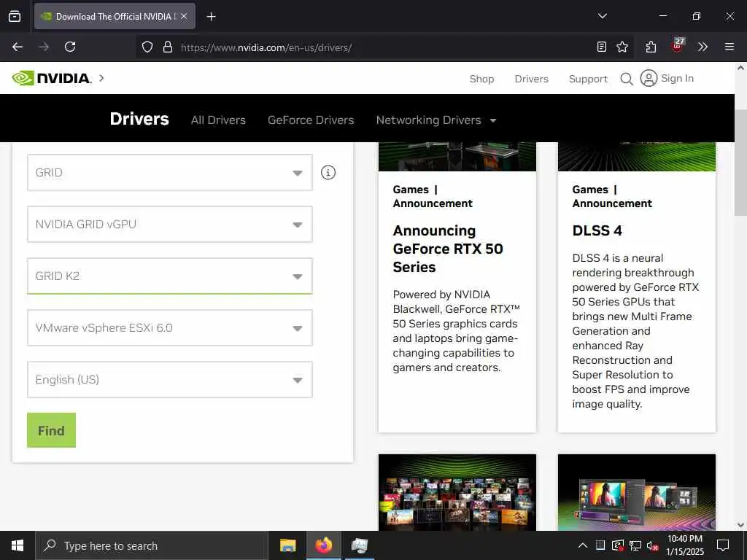Image resolution: width=747 pixels, height=560 pixels.
Task: Open the notifications action center icon
Action: tap(723, 545)
